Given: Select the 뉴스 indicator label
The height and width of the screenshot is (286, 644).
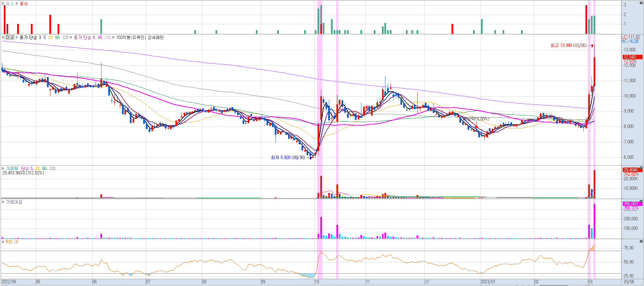Looking at the screenshot, I should [10, 3].
